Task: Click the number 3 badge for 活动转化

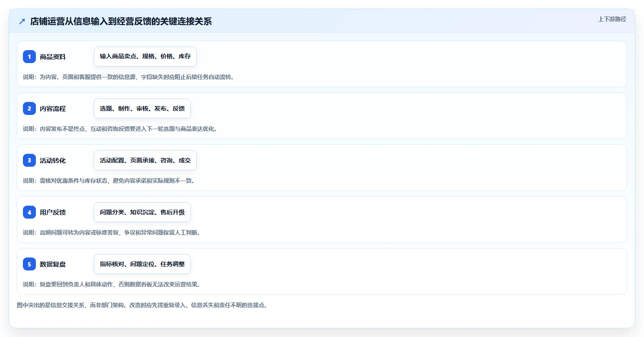Action: click(29, 160)
